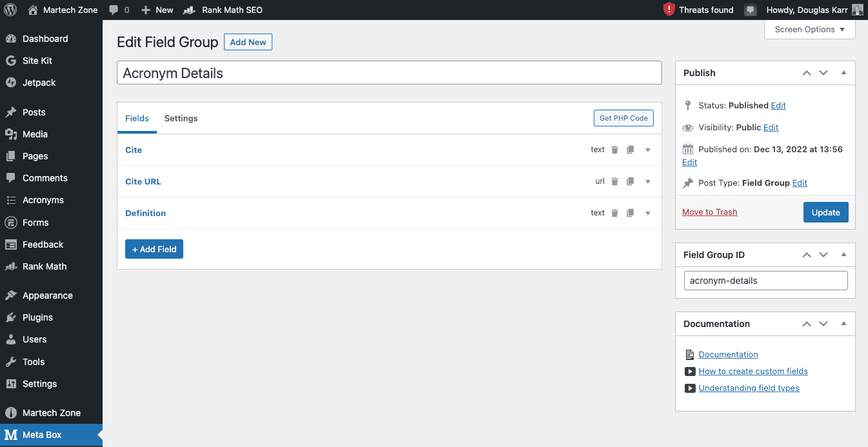Viewport: 868px width, 447px height.
Task: Duplicate the Cite URL field
Action: [x=631, y=181]
